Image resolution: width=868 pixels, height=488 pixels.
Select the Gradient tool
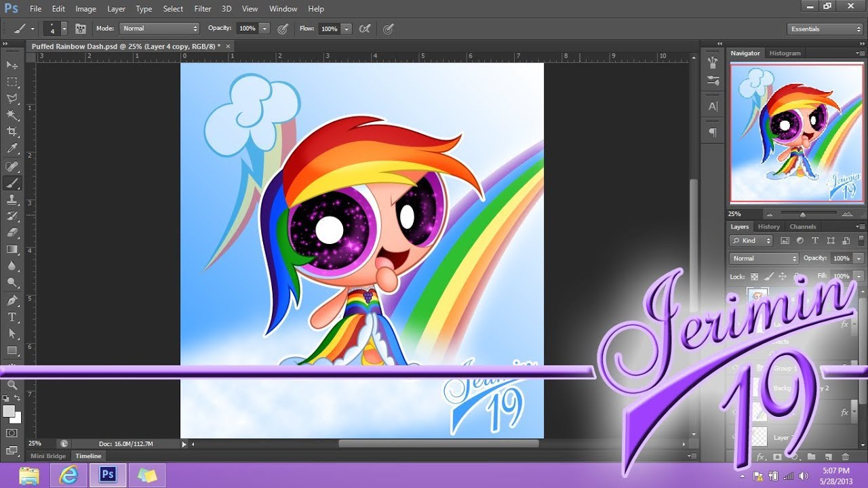click(12, 249)
